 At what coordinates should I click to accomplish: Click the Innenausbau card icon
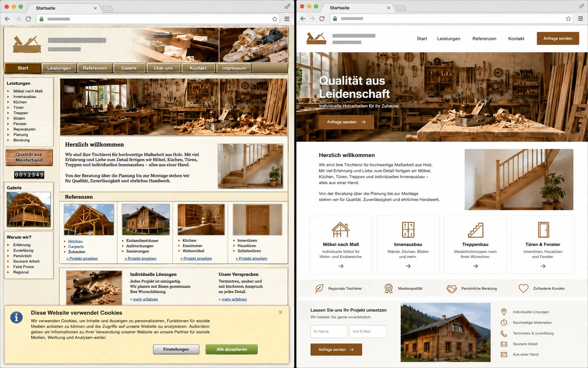408,230
